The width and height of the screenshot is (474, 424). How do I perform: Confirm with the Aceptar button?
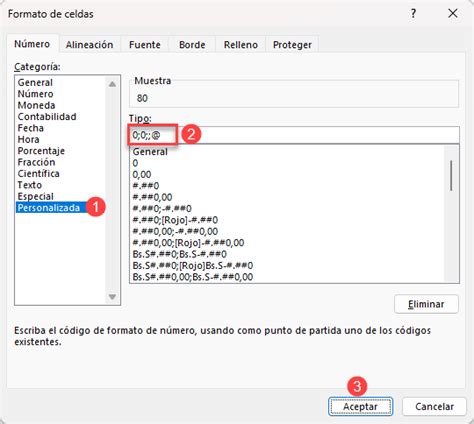(x=360, y=406)
